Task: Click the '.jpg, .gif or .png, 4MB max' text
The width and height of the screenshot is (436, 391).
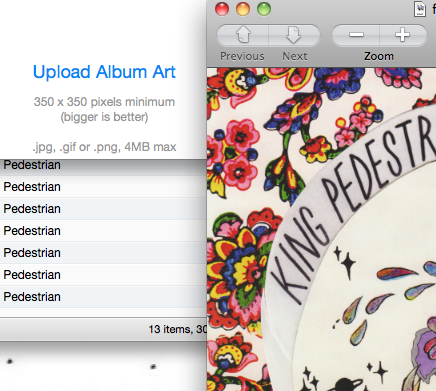Action: coord(104,147)
